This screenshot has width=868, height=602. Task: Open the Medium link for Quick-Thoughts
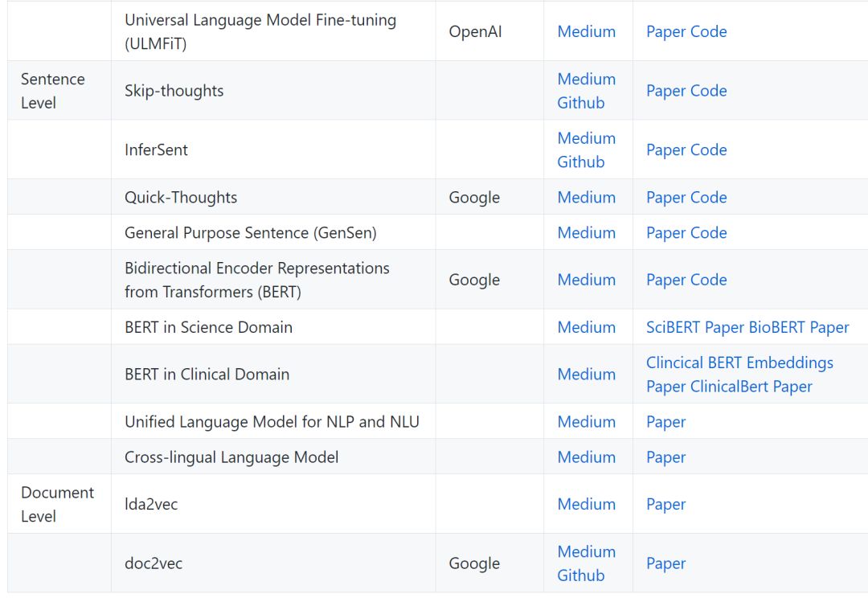coord(586,198)
